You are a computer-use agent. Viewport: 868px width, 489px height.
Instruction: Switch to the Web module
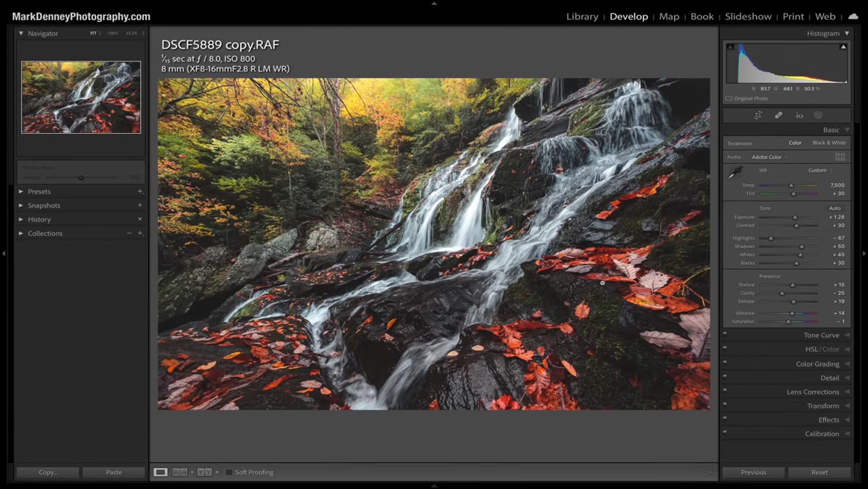pyautogui.click(x=825, y=17)
